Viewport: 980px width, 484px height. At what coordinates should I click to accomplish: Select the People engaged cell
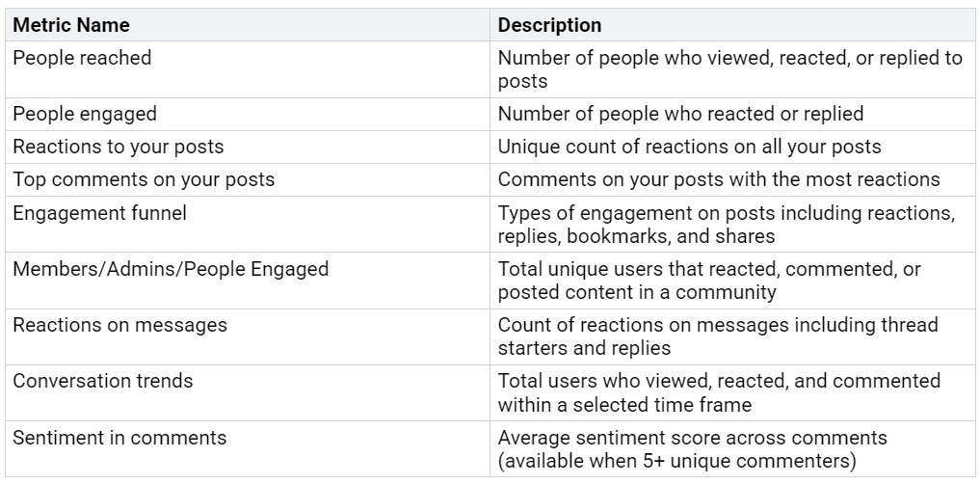tap(248, 114)
